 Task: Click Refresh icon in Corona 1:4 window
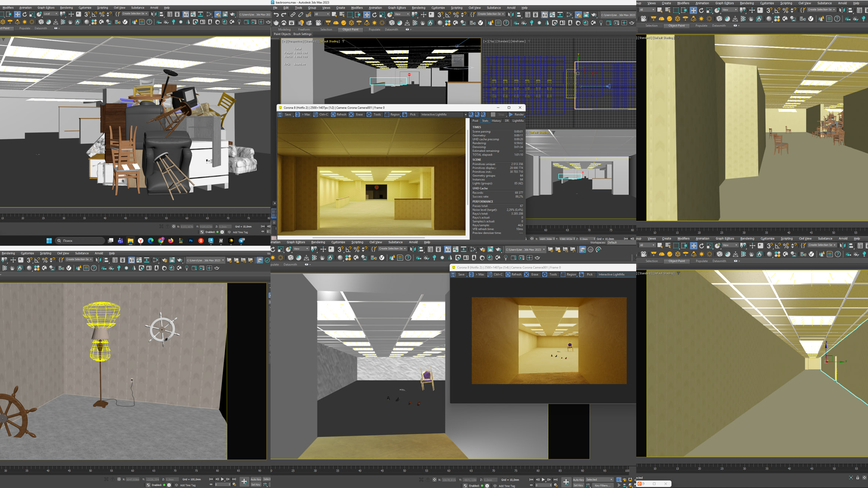point(508,274)
